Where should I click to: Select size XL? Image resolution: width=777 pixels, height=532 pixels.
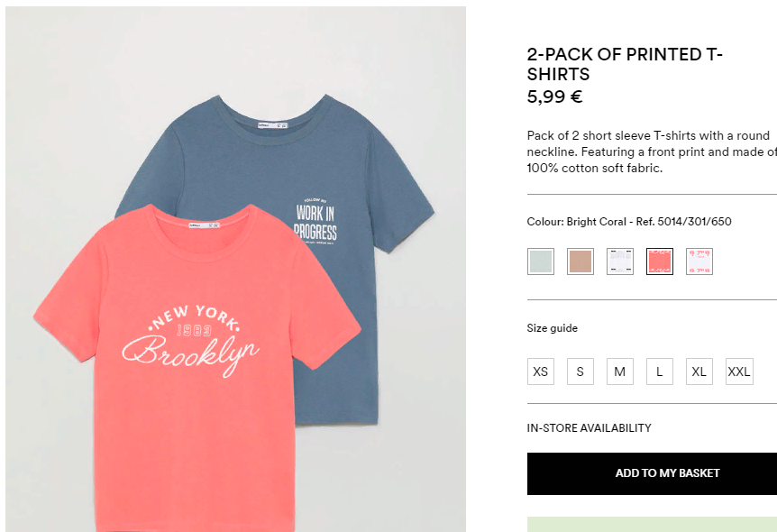[x=699, y=371]
